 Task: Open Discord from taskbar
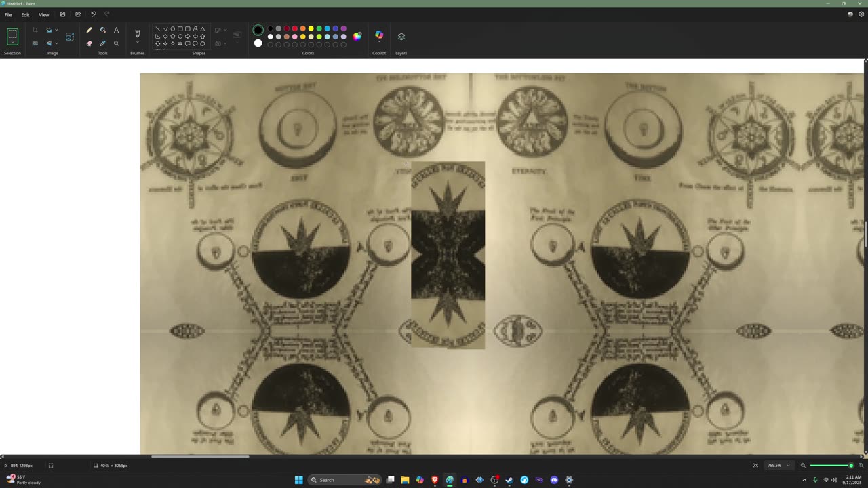click(554, 480)
